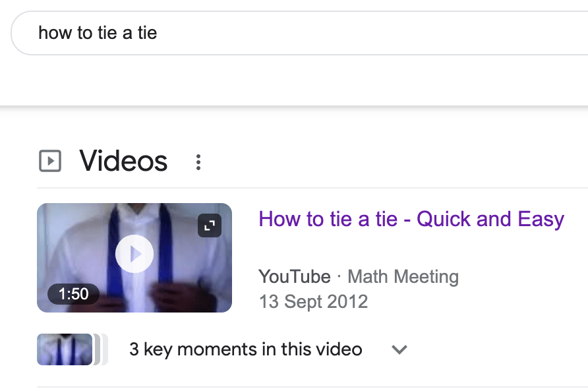The width and height of the screenshot is (588, 389).
Task: Click inside the search query field
Action: pyautogui.click(x=99, y=32)
